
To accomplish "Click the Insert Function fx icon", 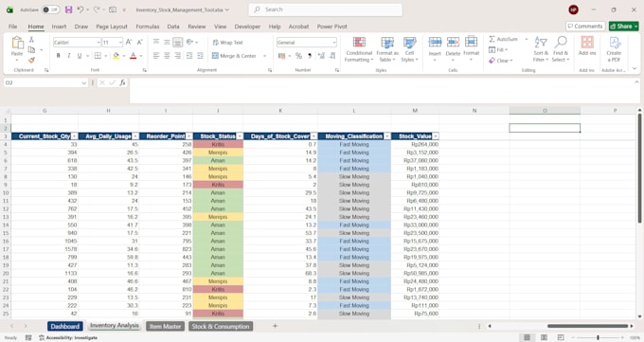I will (x=122, y=82).
